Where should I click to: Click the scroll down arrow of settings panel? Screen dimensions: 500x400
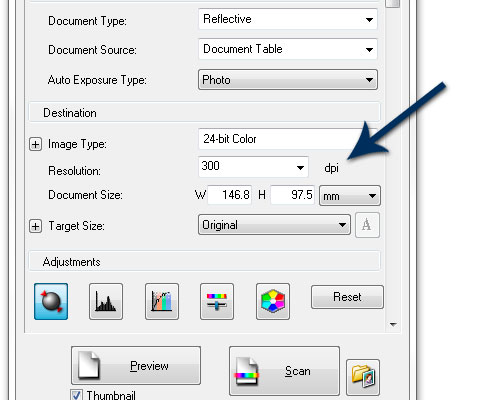pyautogui.click(x=393, y=324)
